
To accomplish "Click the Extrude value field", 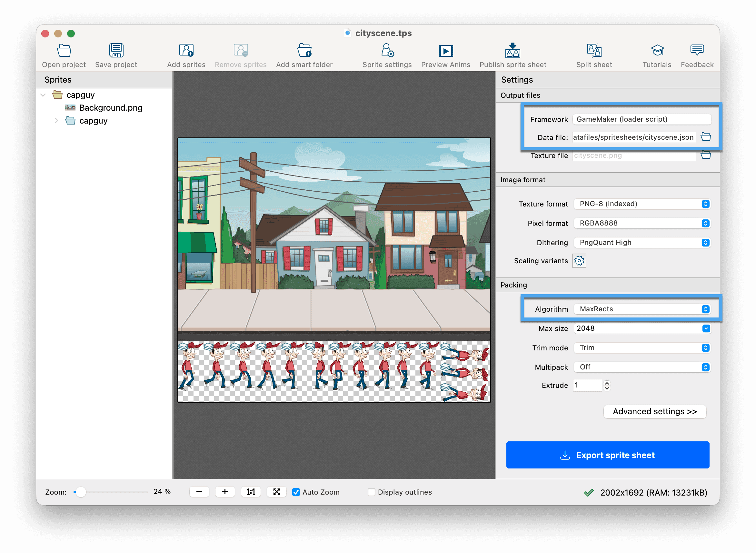I will click(587, 385).
